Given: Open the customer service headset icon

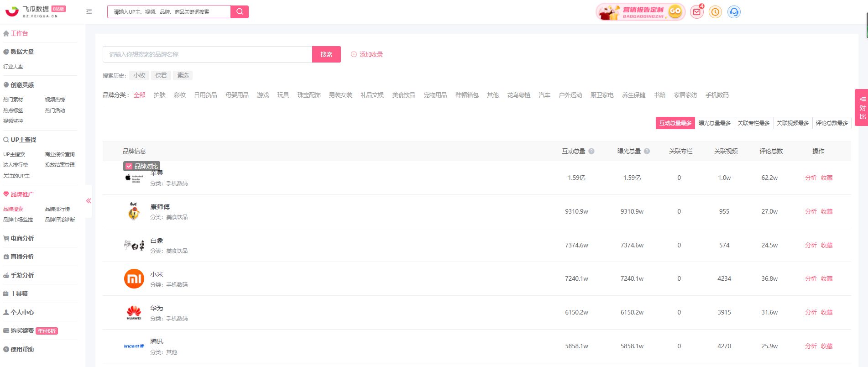Looking at the screenshot, I should click(x=734, y=12).
